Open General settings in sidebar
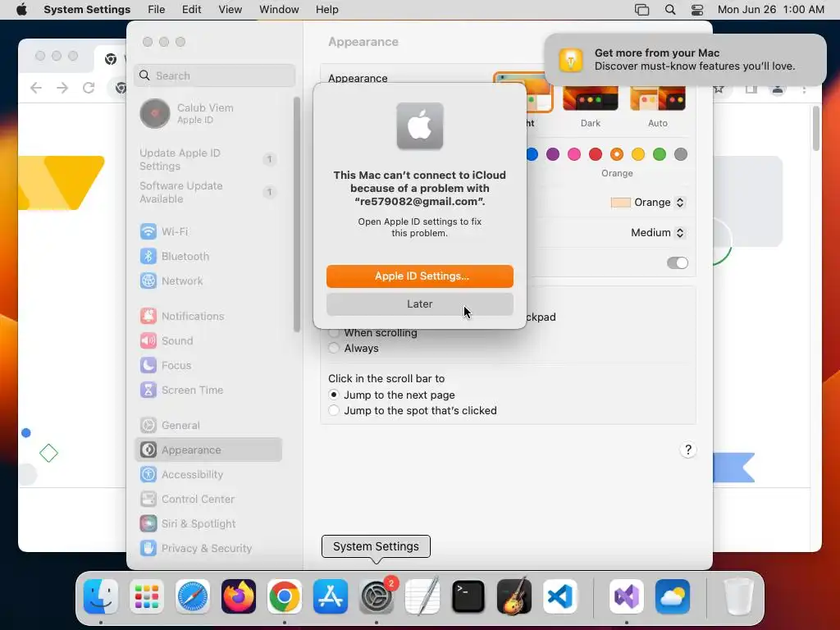The image size is (840, 630). tap(208, 426)
